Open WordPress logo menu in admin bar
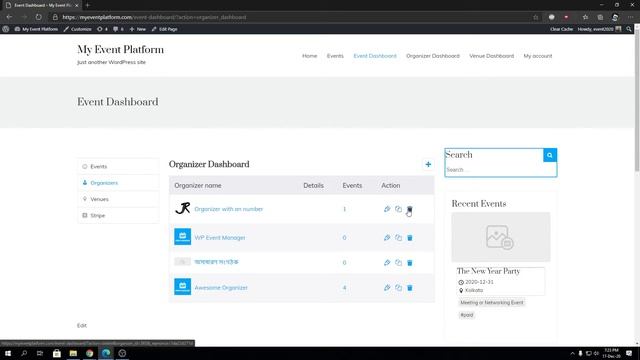This screenshot has height=360, width=640. point(6,29)
